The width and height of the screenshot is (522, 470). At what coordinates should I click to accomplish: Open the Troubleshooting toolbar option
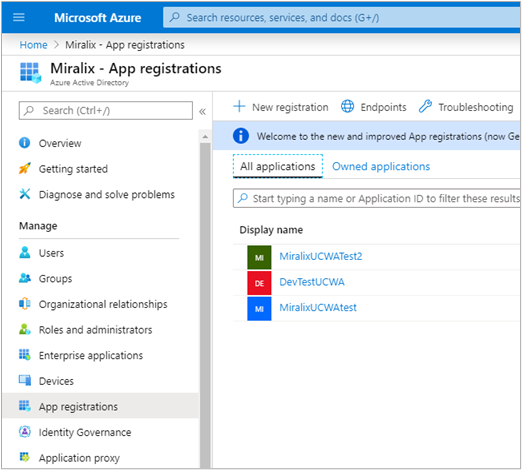pos(466,107)
